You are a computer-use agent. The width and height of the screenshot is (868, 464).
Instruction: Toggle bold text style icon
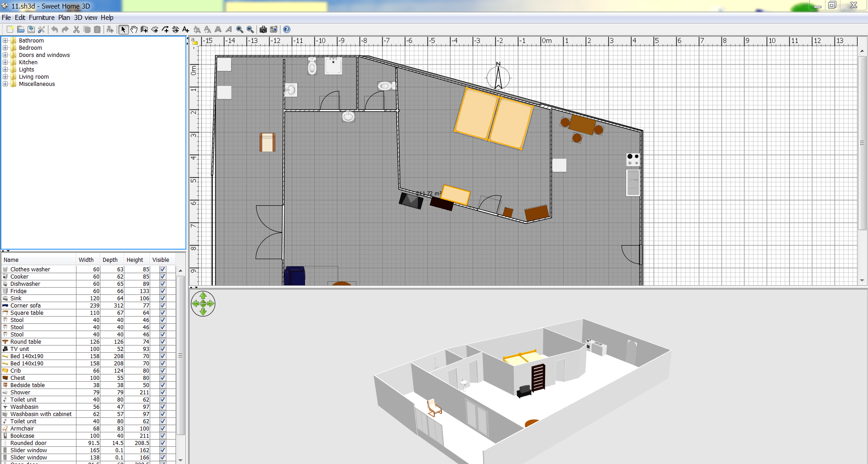point(218,29)
